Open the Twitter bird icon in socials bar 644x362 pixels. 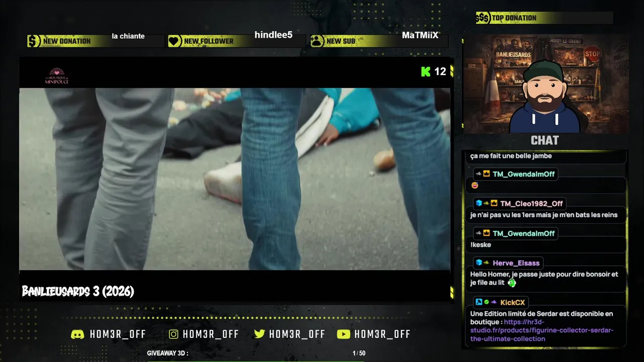coord(260,334)
